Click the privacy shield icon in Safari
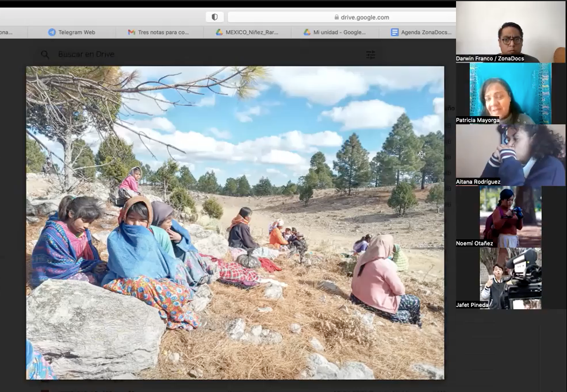567x392 pixels. [214, 17]
